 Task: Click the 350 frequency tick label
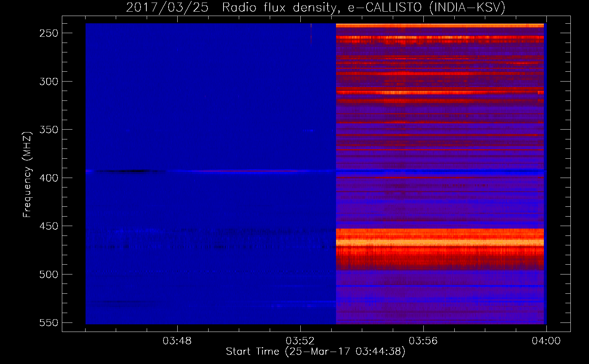[49, 130]
